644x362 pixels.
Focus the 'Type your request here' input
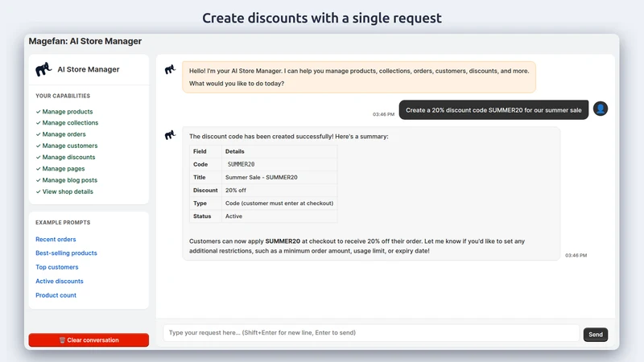pyautogui.click(x=371, y=333)
